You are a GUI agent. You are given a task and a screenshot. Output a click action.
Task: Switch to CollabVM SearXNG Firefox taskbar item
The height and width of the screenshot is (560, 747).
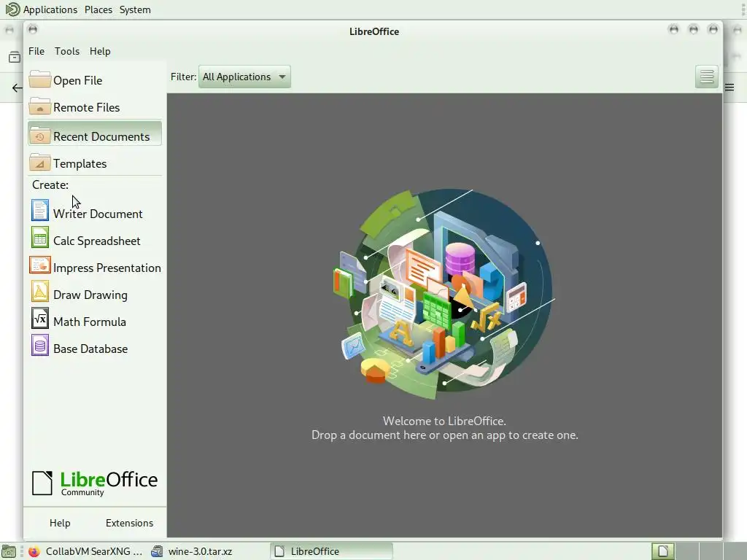coord(86,551)
